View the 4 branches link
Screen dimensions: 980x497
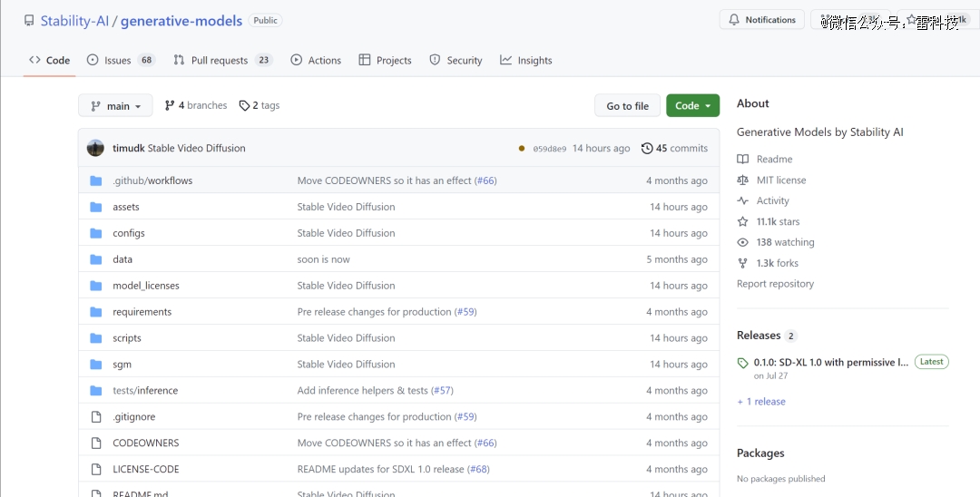(196, 105)
